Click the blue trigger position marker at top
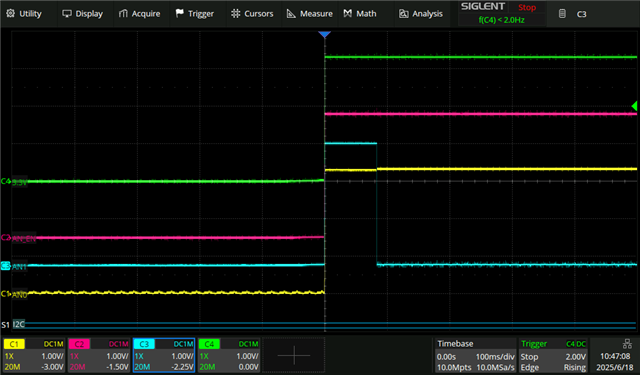640x375 pixels. 324,35
